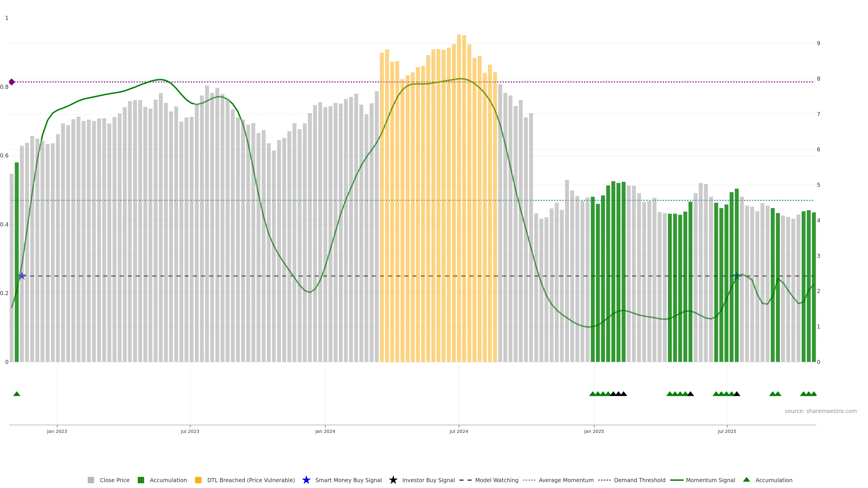This screenshot has width=868, height=488.
Task: Click the earliest Smart Money star before Jan 2023
Action: (22, 276)
